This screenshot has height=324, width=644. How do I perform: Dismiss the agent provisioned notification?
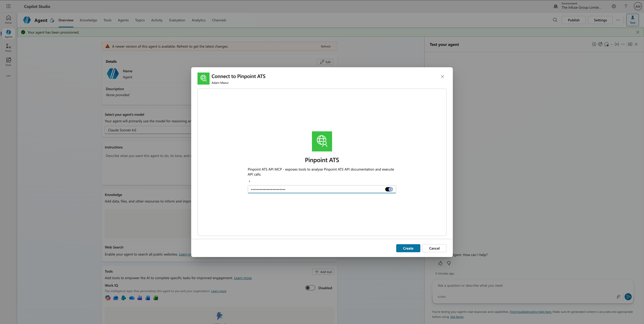(637, 32)
